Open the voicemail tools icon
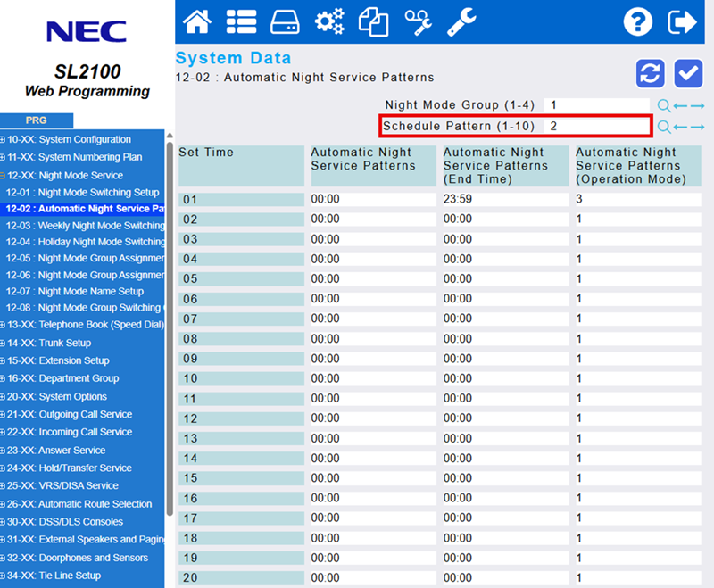 click(x=418, y=21)
